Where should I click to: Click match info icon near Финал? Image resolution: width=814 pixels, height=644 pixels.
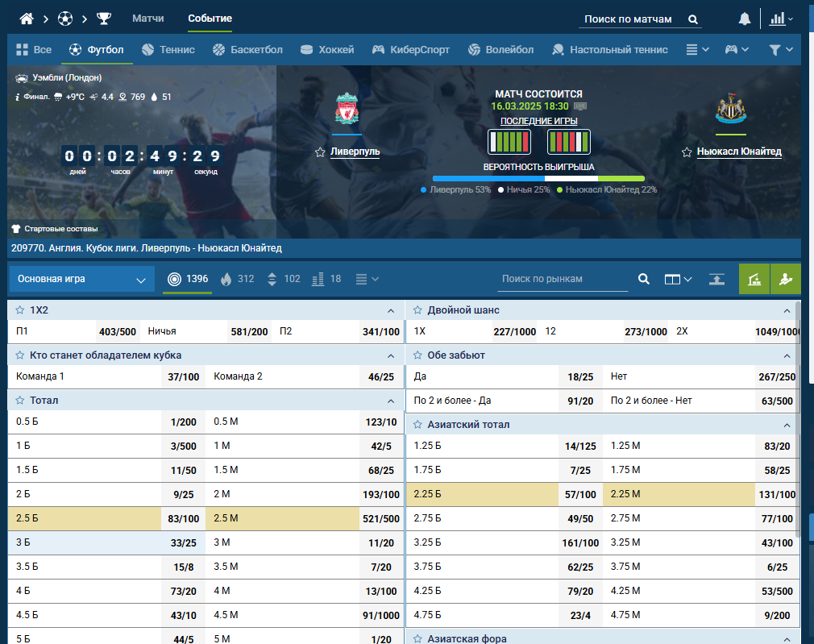point(17,97)
